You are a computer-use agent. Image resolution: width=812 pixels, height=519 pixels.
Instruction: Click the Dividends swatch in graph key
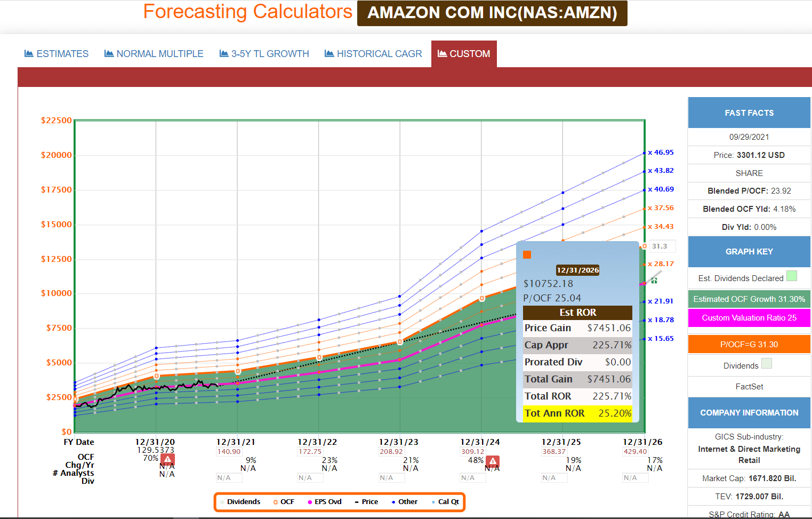tap(767, 363)
